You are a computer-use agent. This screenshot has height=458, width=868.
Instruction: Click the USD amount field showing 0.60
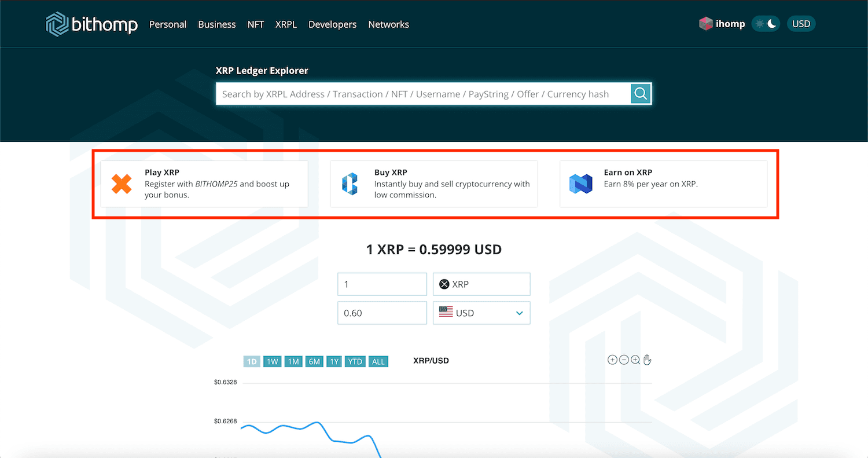382,313
